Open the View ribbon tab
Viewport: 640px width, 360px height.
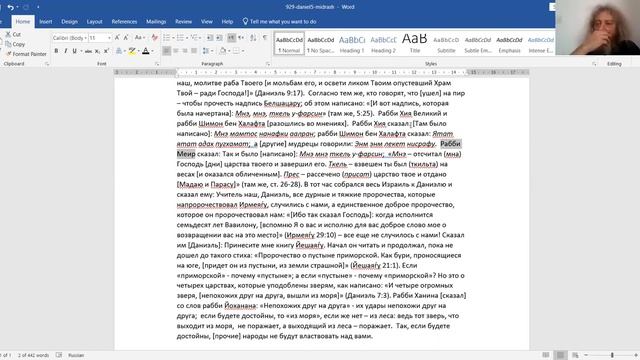point(207,21)
